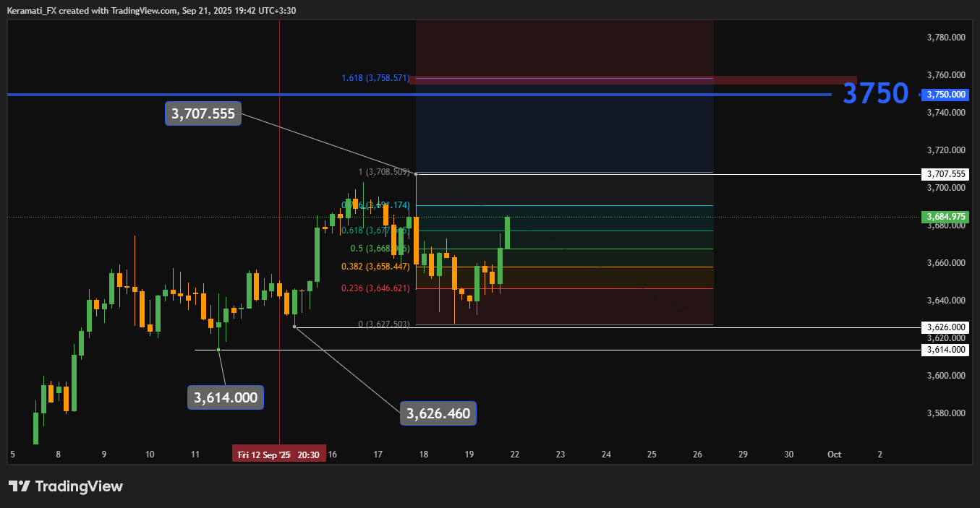The height and width of the screenshot is (508, 980).
Task: Click the 3,626.460 callout label box
Action: (x=438, y=413)
